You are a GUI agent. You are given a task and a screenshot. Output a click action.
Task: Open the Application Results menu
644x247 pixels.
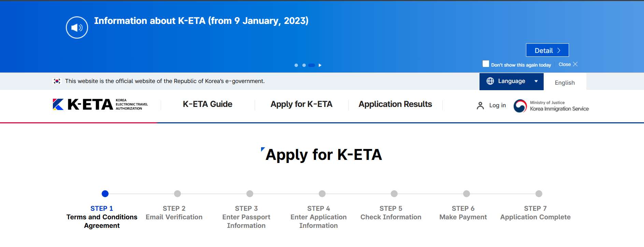click(x=395, y=104)
